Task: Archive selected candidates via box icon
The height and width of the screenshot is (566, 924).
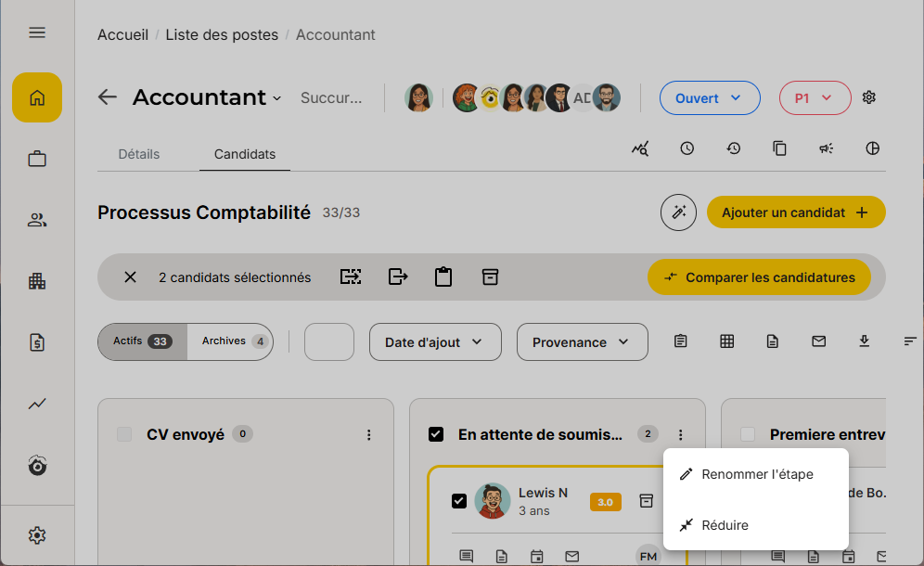Action: pos(490,277)
